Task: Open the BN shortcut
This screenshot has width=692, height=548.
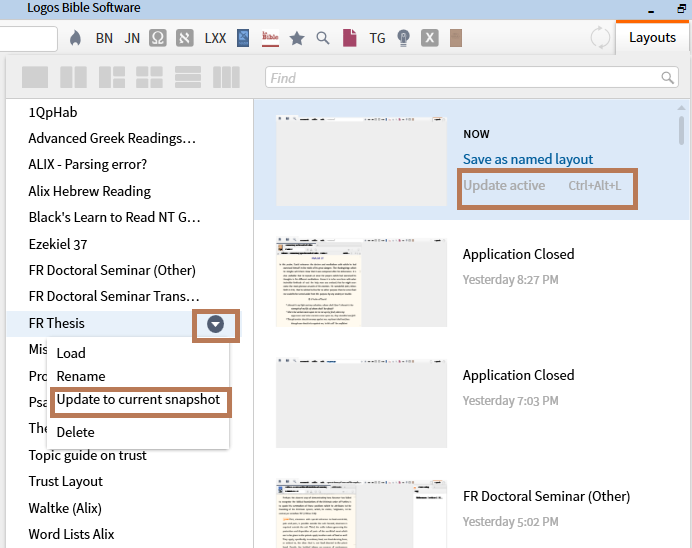Action: tap(104, 38)
